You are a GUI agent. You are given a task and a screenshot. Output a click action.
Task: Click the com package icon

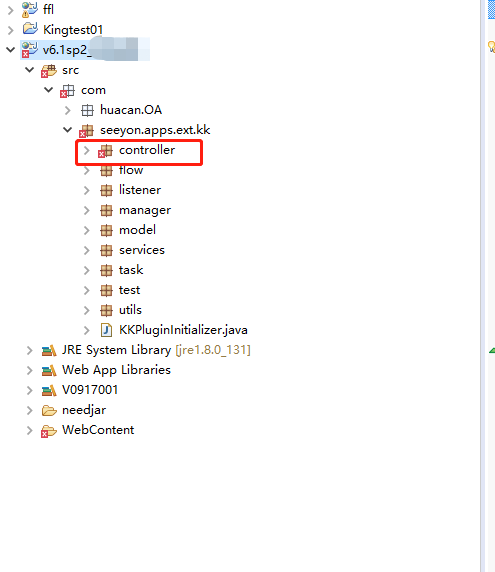(x=67, y=90)
